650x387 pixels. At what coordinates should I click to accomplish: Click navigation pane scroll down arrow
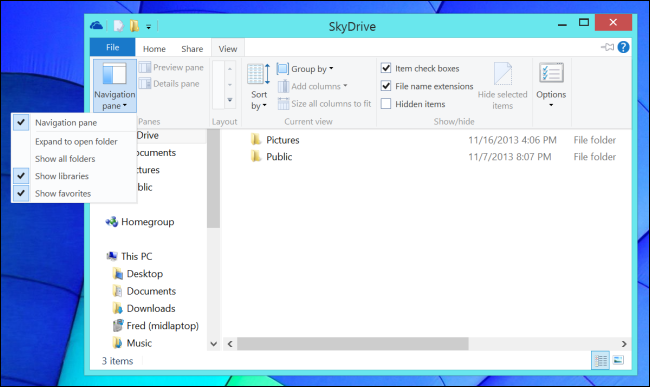213,344
